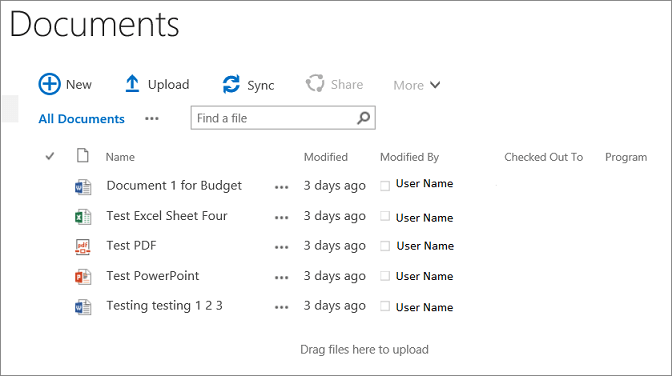Click the PowerPoint icon for Test PowerPoint

[83, 277]
